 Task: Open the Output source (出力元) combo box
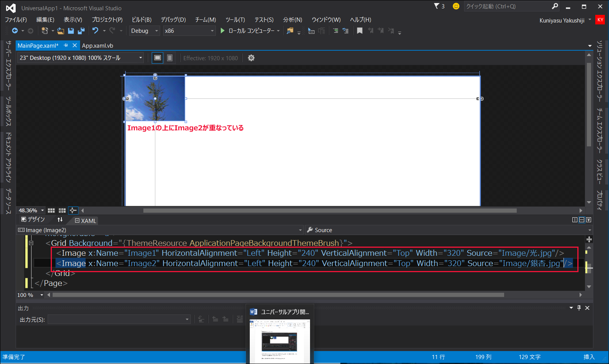(119, 319)
